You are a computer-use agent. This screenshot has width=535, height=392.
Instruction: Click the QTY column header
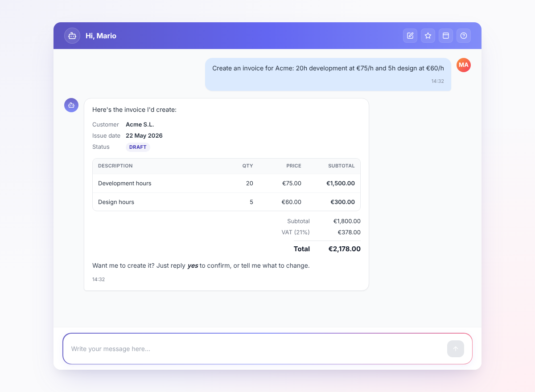(248, 166)
